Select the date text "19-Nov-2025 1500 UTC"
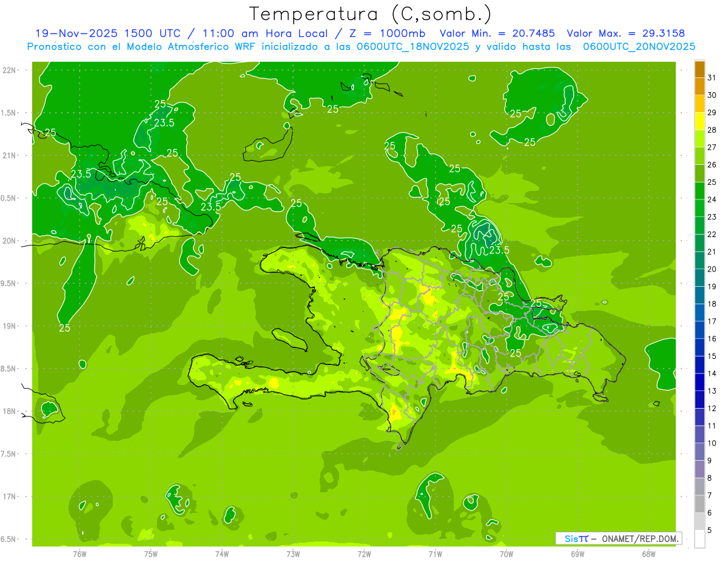This screenshot has height=562, width=728. (x=107, y=33)
